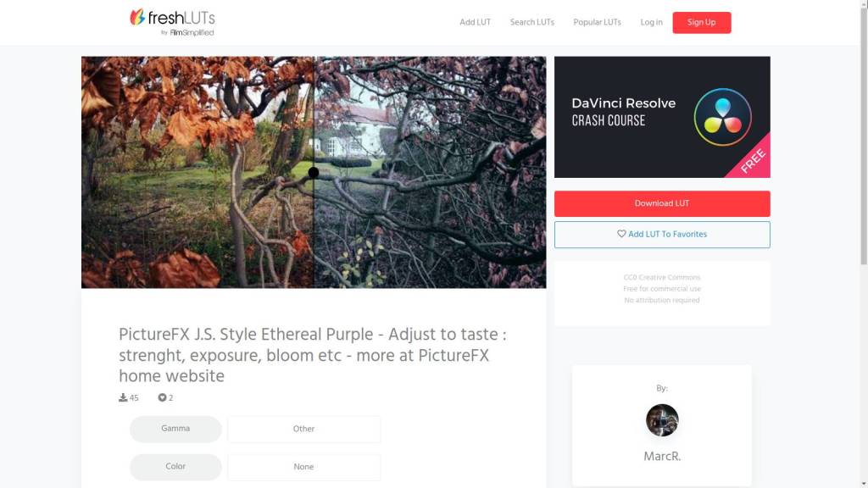Click the Sign Up button
Image resolution: width=868 pixels, height=488 pixels.
click(701, 23)
